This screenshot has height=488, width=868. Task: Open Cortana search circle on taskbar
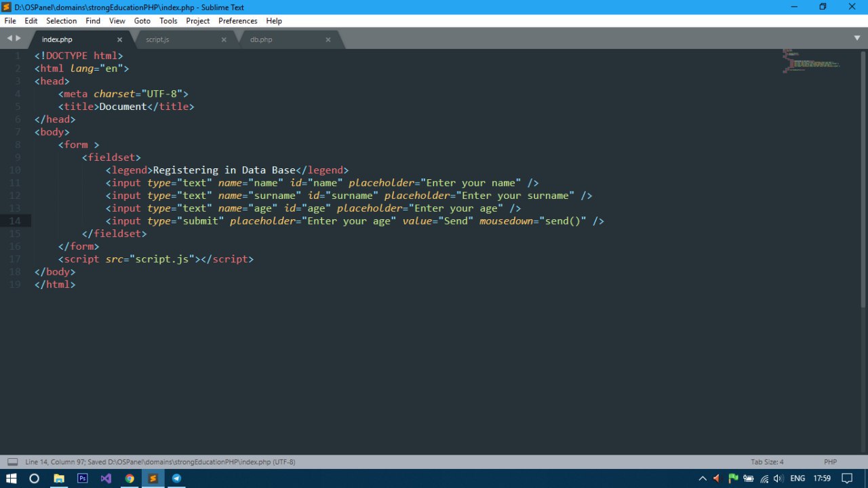pos(34,478)
